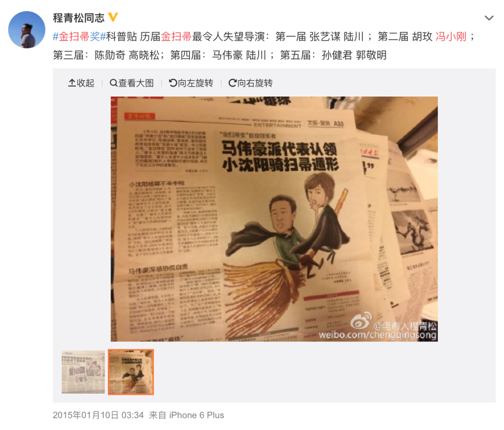Click the 向左旋转 text label
The height and width of the screenshot is (430, 504).
pyautogui.click(x=196, y=83)
